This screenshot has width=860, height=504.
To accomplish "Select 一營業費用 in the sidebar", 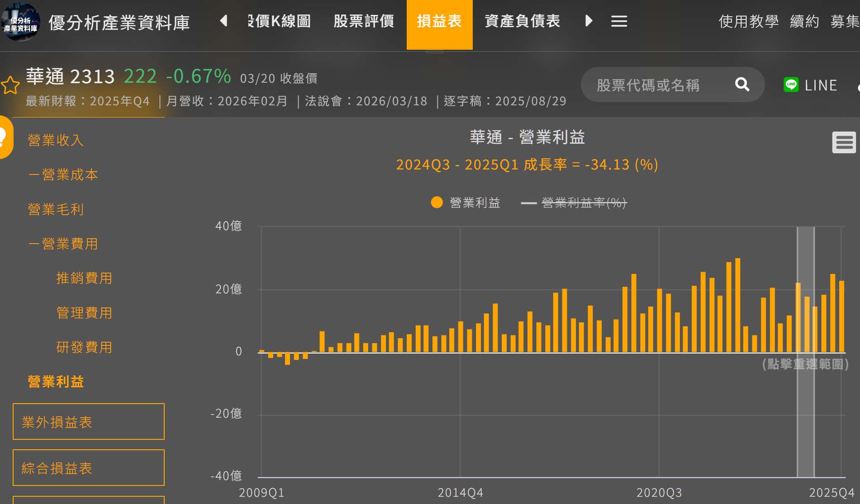I will click(63, 244).
